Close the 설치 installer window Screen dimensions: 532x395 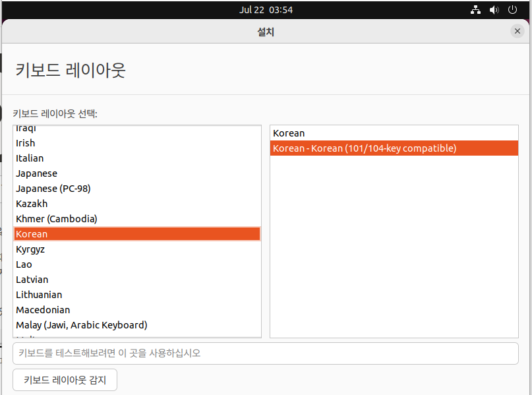pos(517,31)
